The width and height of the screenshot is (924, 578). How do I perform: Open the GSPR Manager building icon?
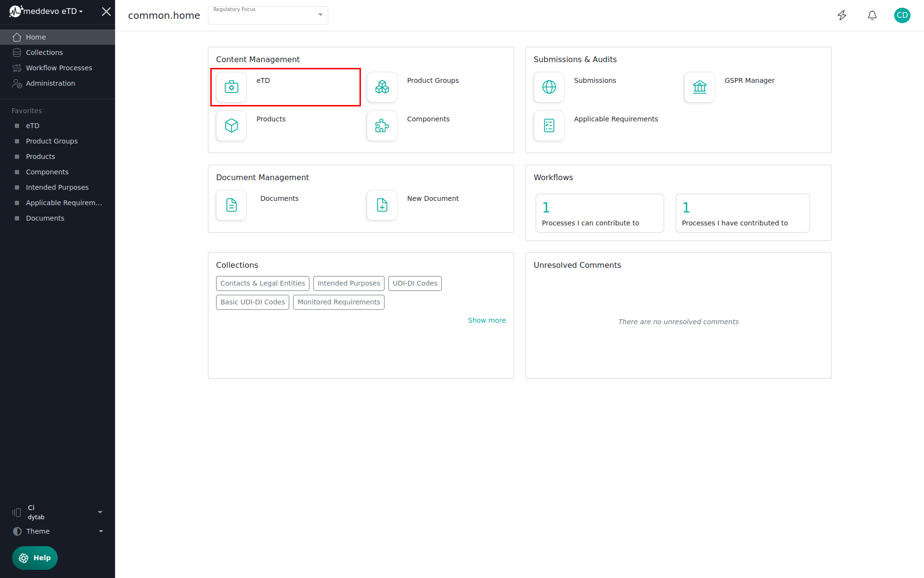[700, 87]
